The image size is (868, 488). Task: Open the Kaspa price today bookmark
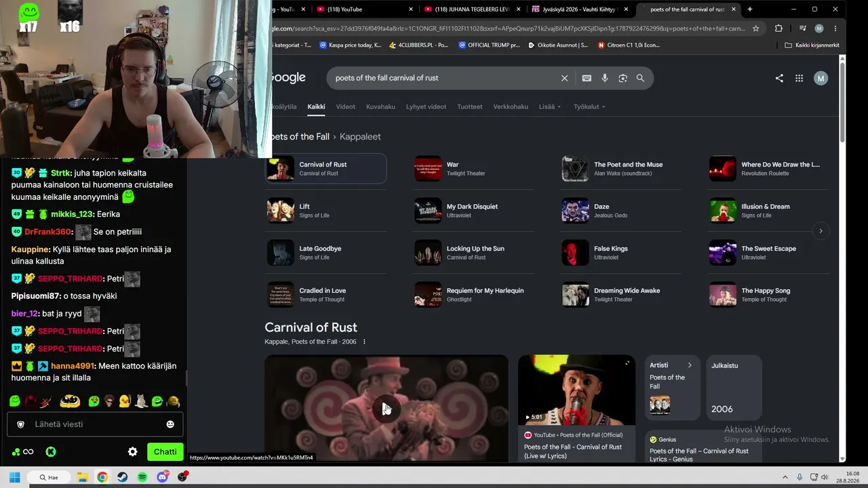pos(349,45)
